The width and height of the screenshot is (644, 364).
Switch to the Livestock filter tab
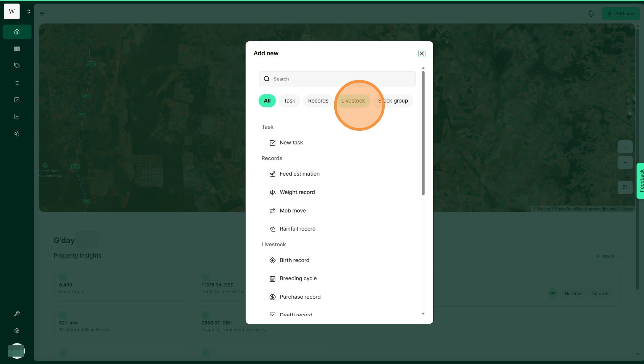click(353, 101)
